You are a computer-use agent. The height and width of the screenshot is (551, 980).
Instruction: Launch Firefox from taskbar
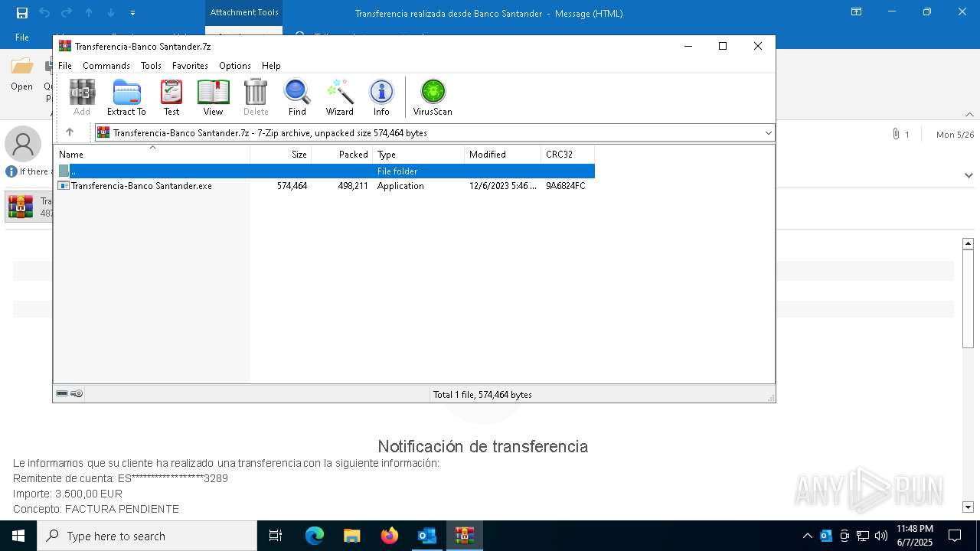pyautogui.click(x=390, y=536)
